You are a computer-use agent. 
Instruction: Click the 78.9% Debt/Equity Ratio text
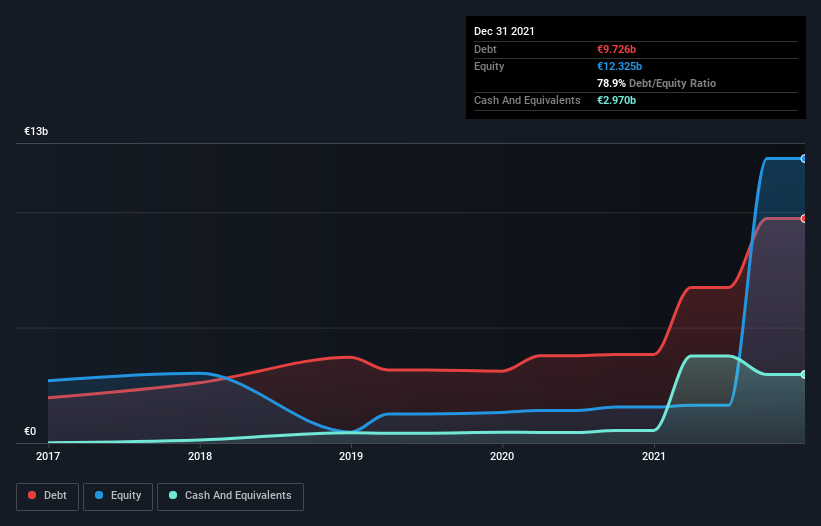click(x=657, y=83)
